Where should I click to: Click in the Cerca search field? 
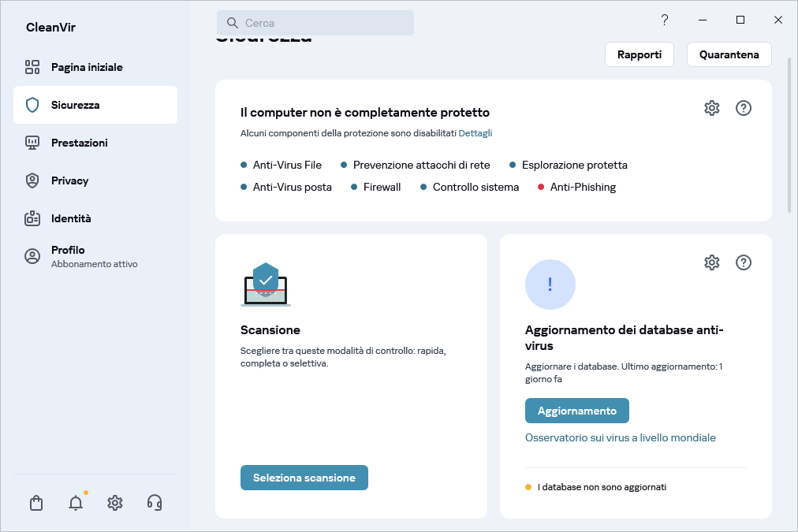[x=315, y=23]
